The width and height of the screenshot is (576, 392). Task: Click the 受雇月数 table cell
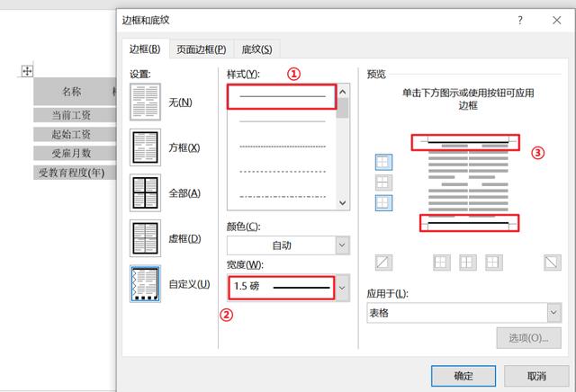[x=72, y=153]
